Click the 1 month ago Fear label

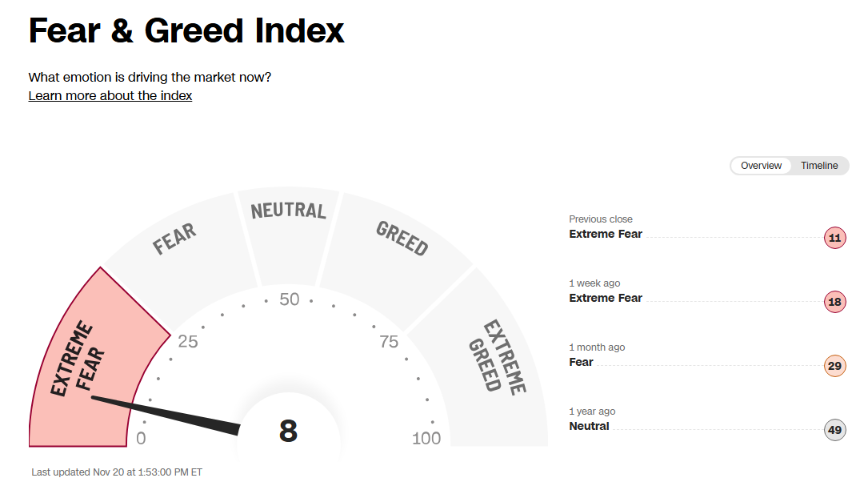tap(581, 362)
